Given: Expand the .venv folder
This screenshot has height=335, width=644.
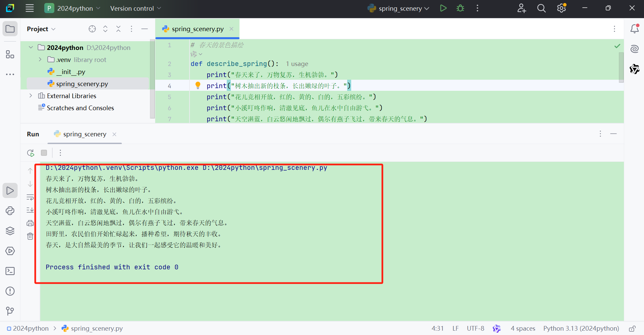Looking at the screenshot, I should pos(40,60).
